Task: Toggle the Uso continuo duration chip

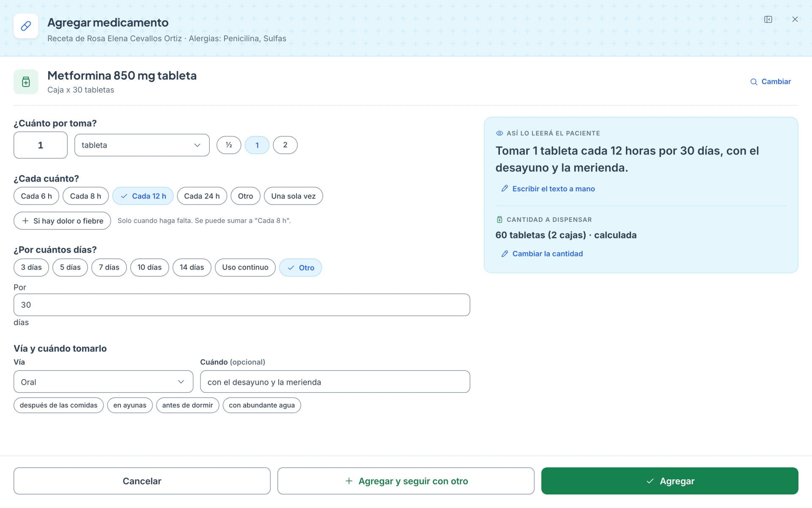Action: coord(245,268)
